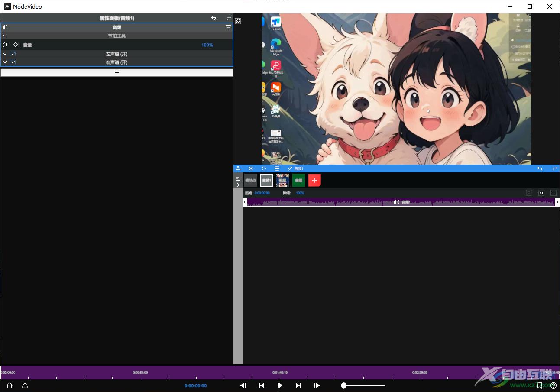Click undo arrow in the blue layer bar

click(540, 168)
